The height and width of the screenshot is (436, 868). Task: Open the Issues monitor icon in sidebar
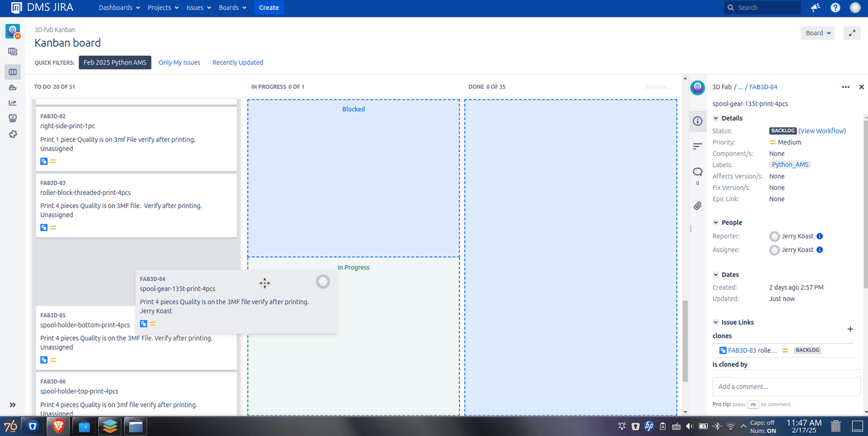click(x=12, y=118)
